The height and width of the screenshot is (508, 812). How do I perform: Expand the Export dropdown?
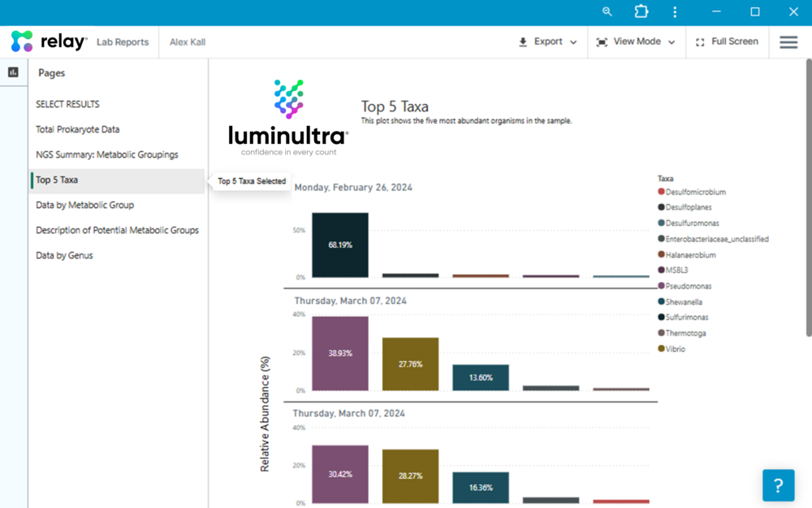click(x=548, y=42)
